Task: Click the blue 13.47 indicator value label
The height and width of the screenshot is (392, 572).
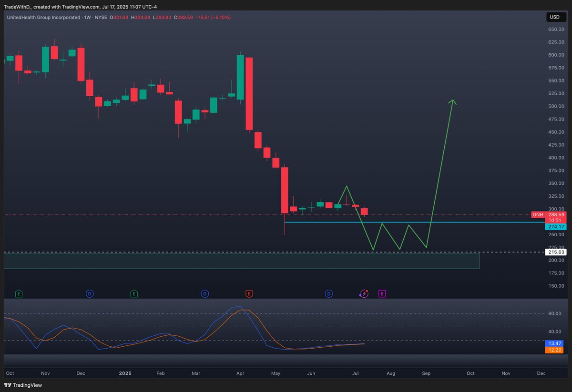Action: click(555, 343)
